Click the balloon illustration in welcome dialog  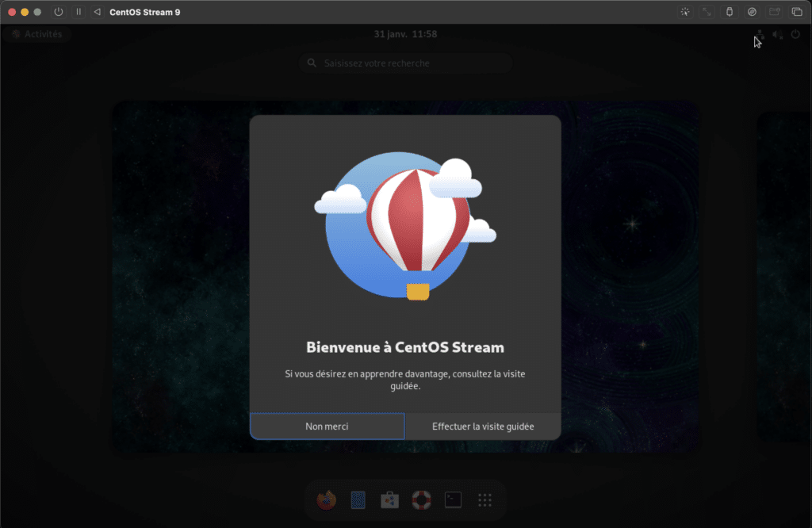pyautogui.click(x=405, y=226)
